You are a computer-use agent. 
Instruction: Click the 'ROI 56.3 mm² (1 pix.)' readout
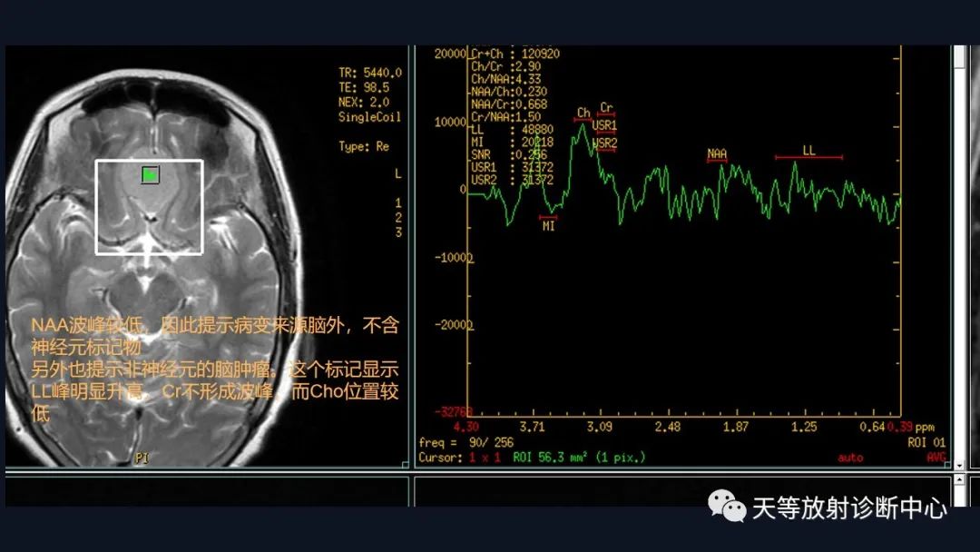tap(579, 458)
